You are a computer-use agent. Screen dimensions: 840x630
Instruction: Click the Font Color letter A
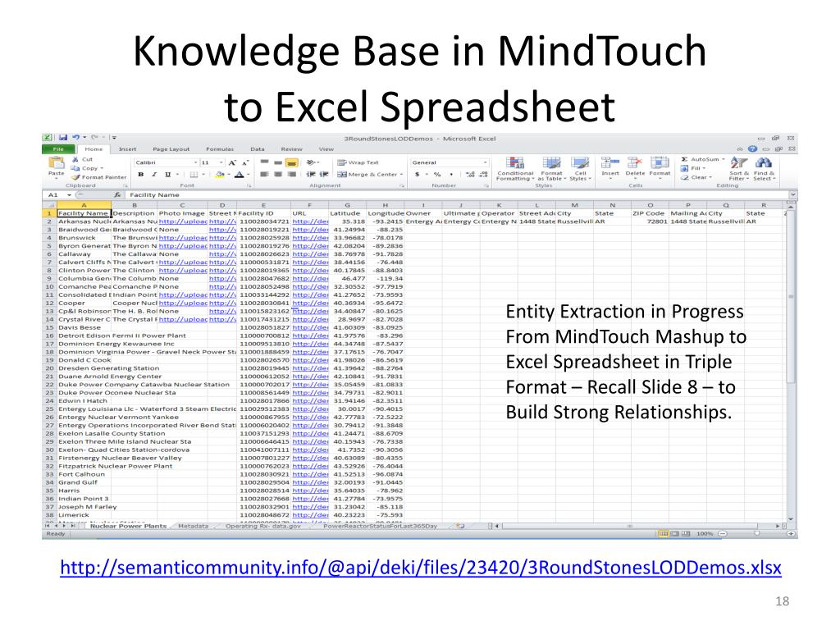(x=239, y=174)
